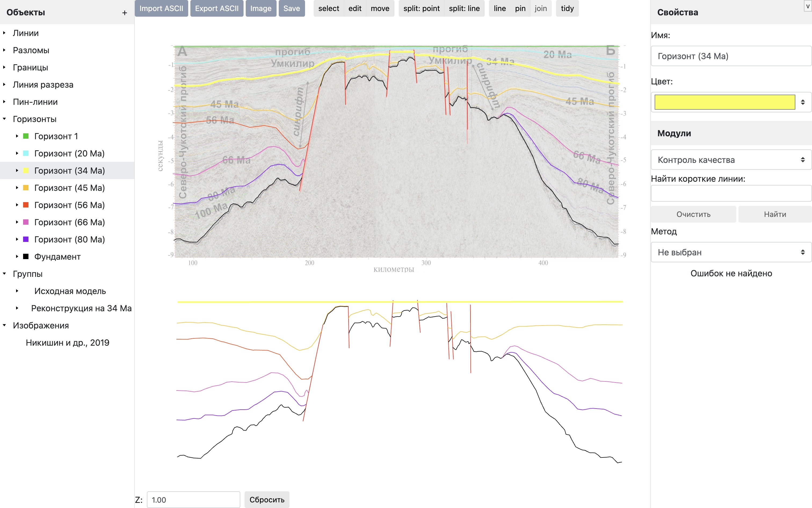Viewport: 812px width, 508px height.
Task: Collapse the Изображения node
Action: pyautogui.click(x=4, y=325)
